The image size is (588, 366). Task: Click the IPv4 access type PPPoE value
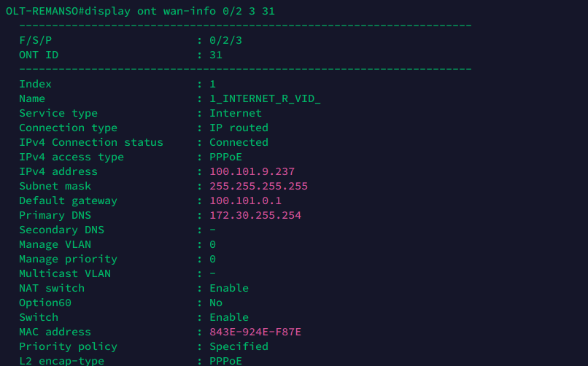225,157
